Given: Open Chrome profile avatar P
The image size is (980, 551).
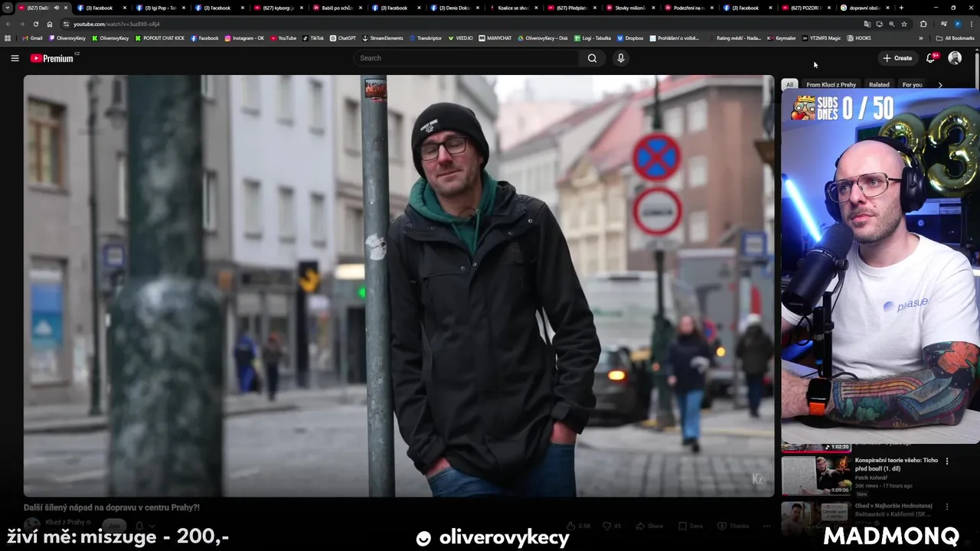Looking at the screenshot, I should [958, 24].
